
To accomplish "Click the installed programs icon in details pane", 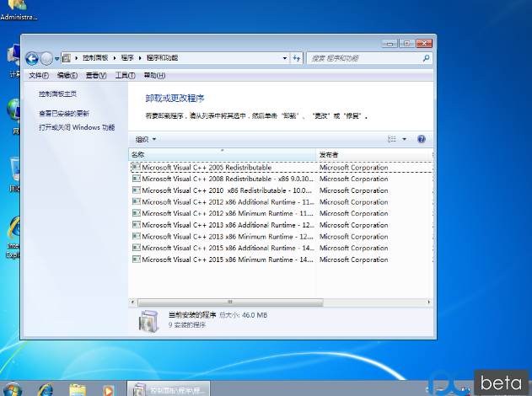I will [148, 321].
